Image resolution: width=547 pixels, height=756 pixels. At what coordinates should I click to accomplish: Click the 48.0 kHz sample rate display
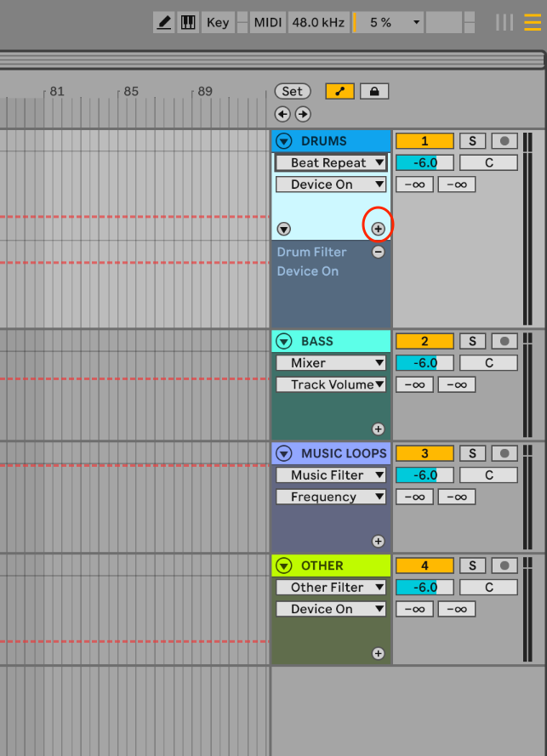pos(318,22)
